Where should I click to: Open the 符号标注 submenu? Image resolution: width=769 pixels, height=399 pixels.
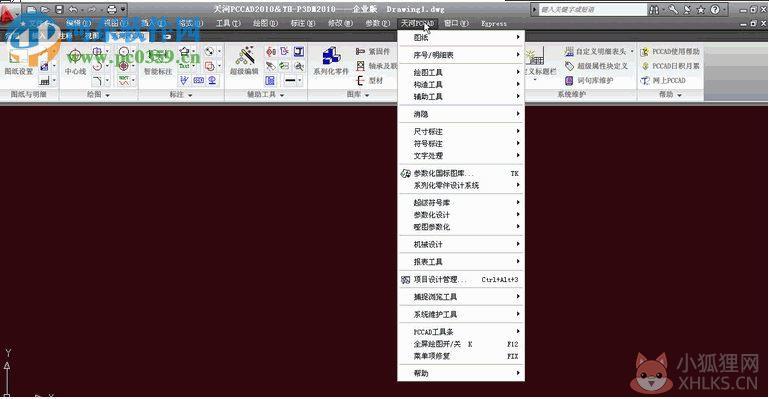point(461,144)
